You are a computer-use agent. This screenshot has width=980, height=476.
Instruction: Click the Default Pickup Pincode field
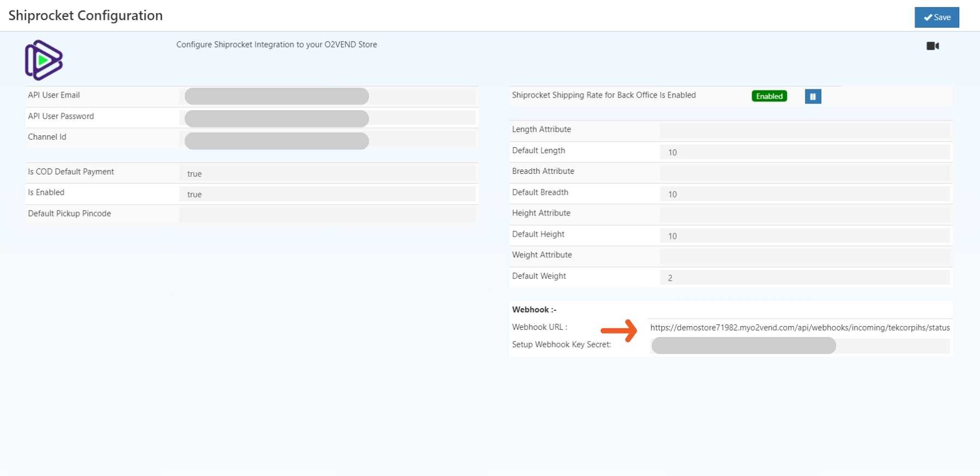pyautogui.click(x=328, y=215)
